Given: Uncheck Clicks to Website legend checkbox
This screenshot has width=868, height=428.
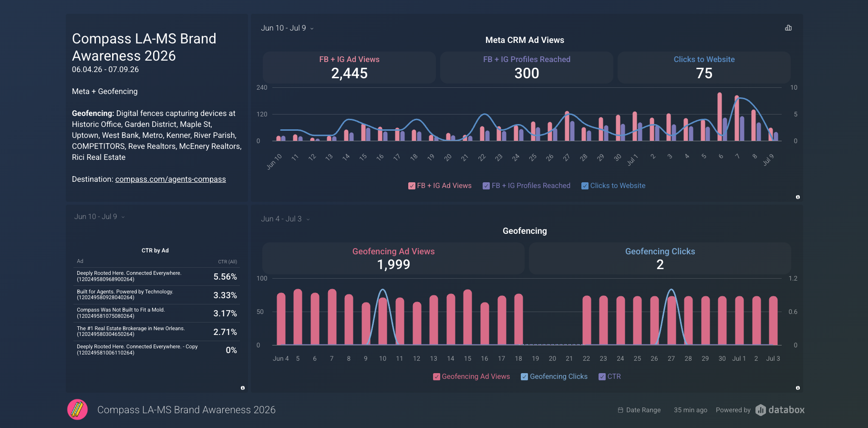Looking at the screenshot, I should [x=585, y=186].
